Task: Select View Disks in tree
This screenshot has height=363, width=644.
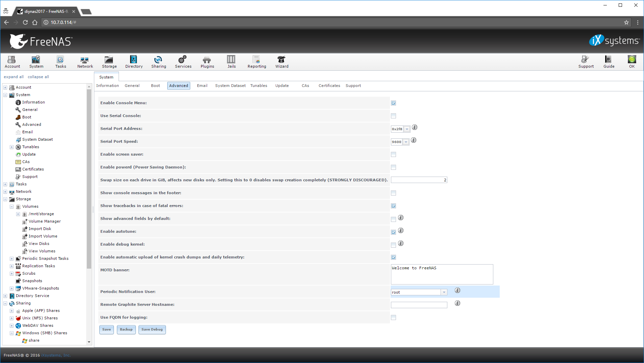Action: pos(39,244)
